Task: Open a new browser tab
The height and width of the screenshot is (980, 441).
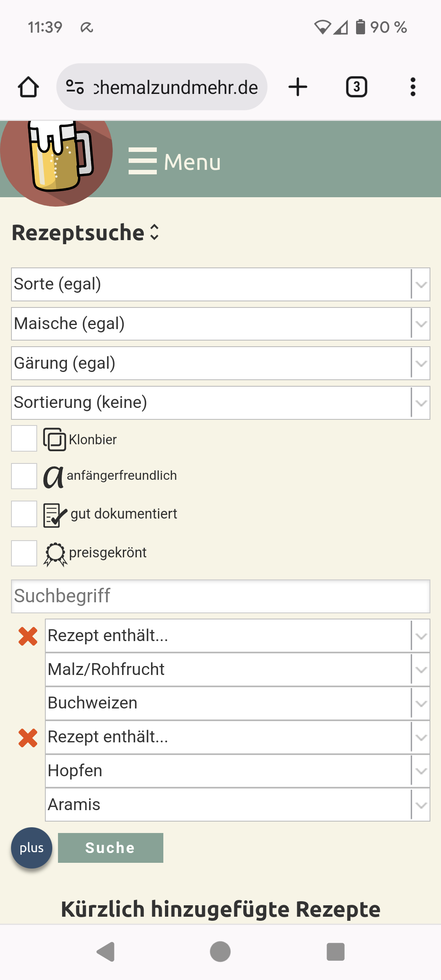Action: tap(298, 87)
